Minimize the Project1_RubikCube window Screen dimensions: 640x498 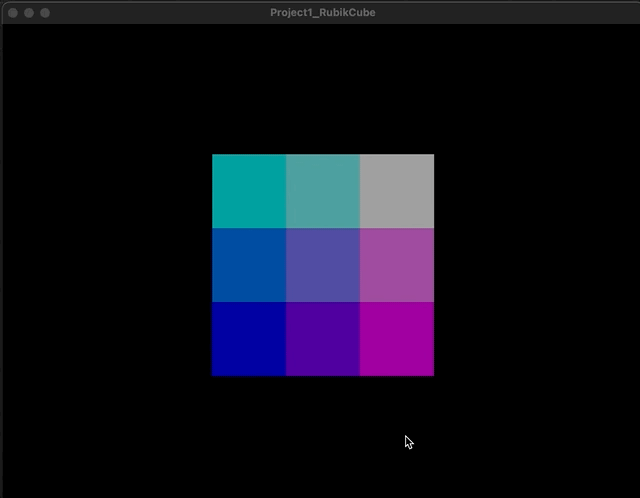pyautogui.click(x=29, y=13)
